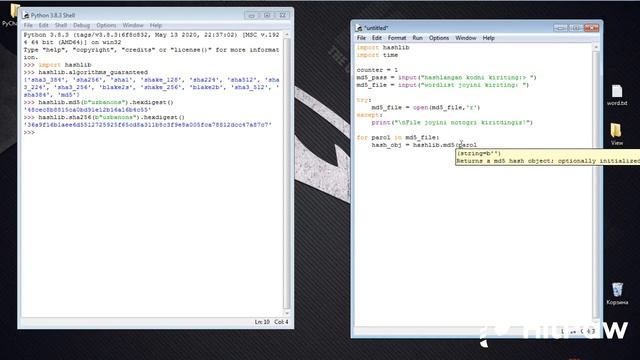Click the 'try:' keyword in editor

pyautogui.click(x=364, y=100)
